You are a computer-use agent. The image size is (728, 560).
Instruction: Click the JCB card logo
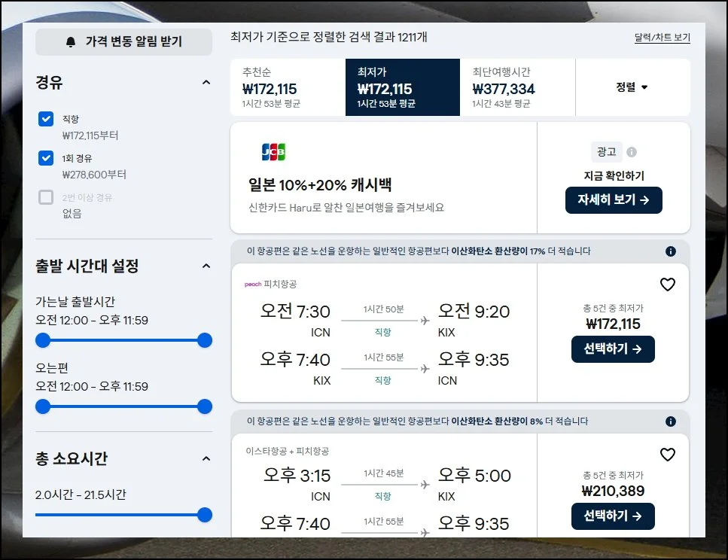click(273, 152)
